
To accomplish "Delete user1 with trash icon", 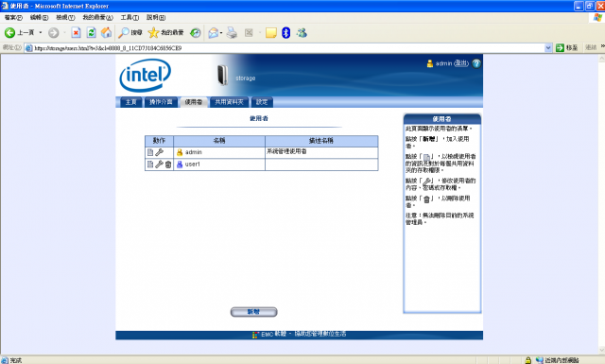I will pos(168,165).
